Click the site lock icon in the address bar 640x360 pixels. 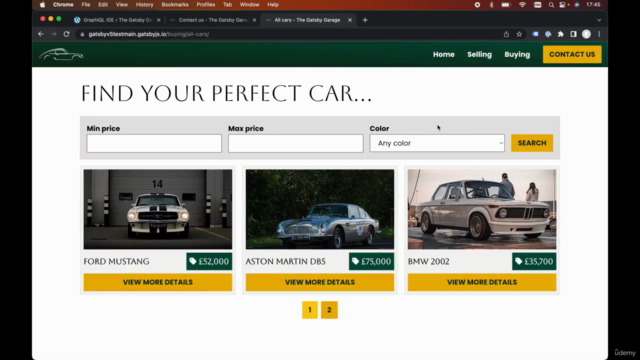[82, 34]
